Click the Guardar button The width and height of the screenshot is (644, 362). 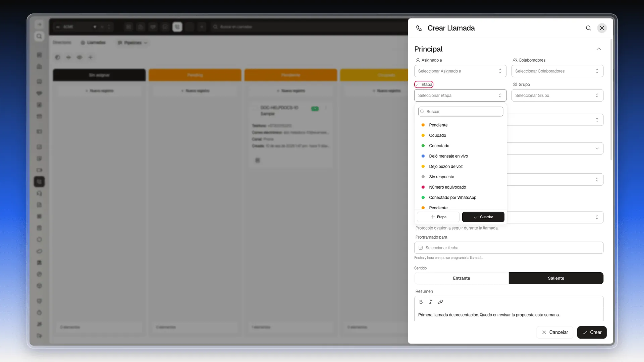pos(483,217)
